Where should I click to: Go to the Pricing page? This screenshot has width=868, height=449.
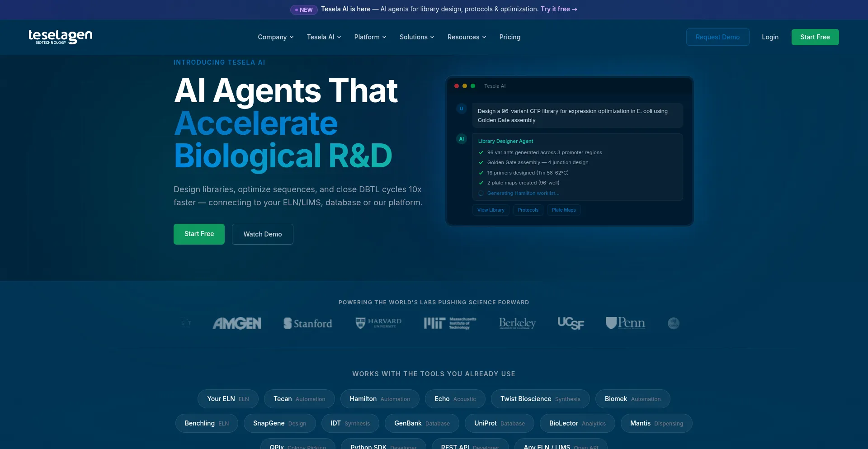pos(510,37)
